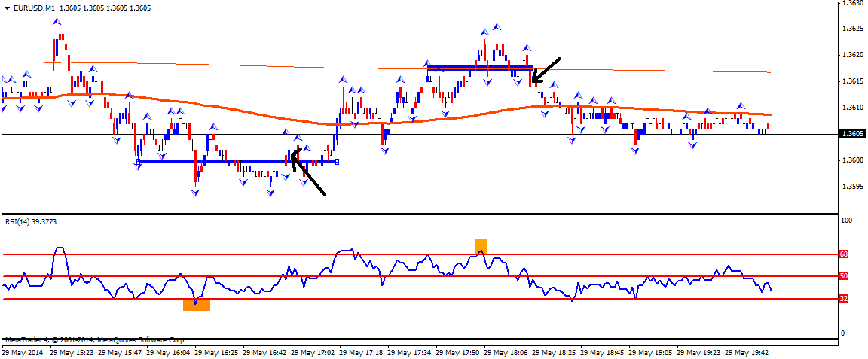Click the 29 May 16:42 time label
Screen dimensions: 868x359
click(264, 351)
